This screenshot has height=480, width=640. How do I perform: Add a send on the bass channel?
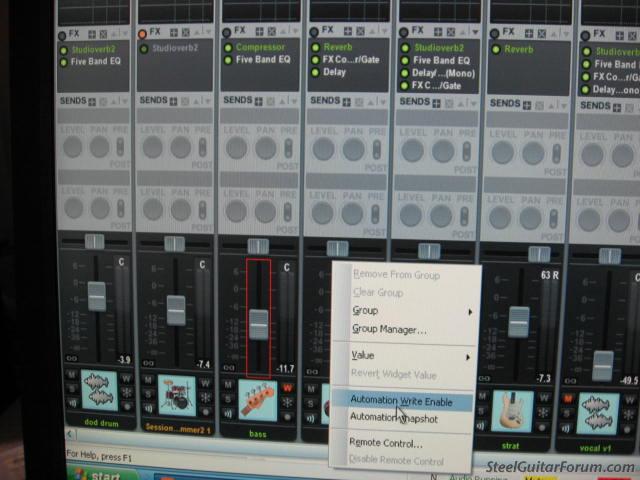pos(259,101)
